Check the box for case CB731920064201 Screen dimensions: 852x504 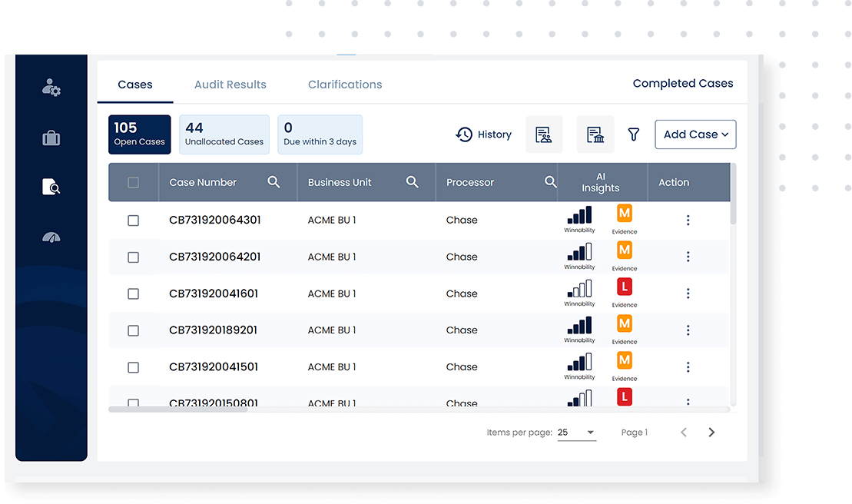pos(133,257)
